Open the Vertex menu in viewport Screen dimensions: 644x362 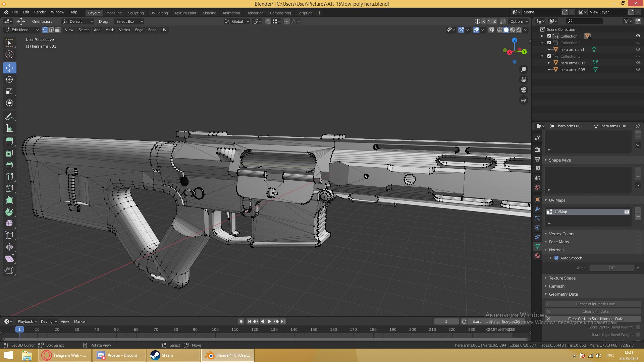coord(124,30)
